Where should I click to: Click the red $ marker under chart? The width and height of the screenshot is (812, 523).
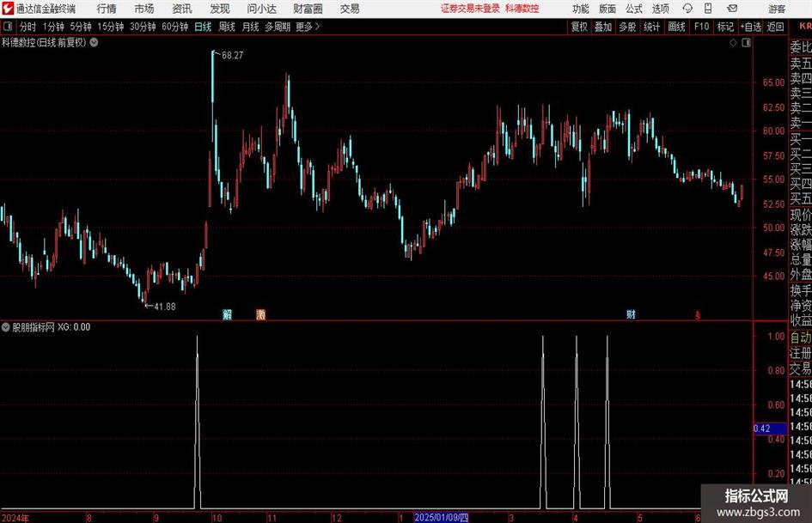(x=698, y=315)
